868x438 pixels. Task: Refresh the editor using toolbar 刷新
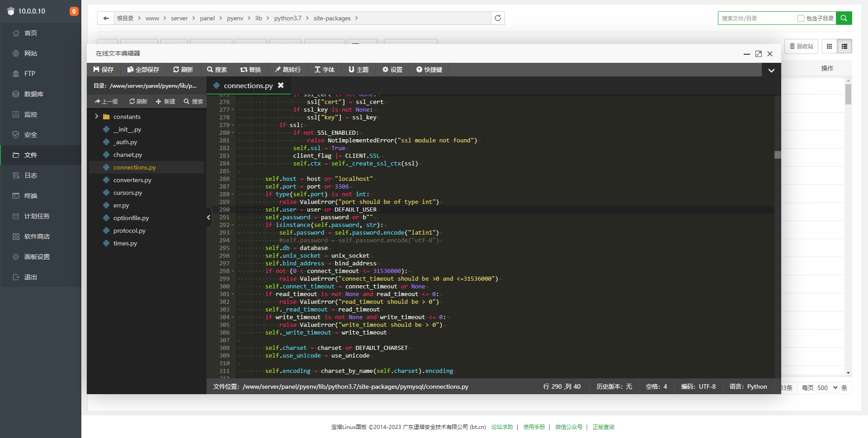[183, 70]
